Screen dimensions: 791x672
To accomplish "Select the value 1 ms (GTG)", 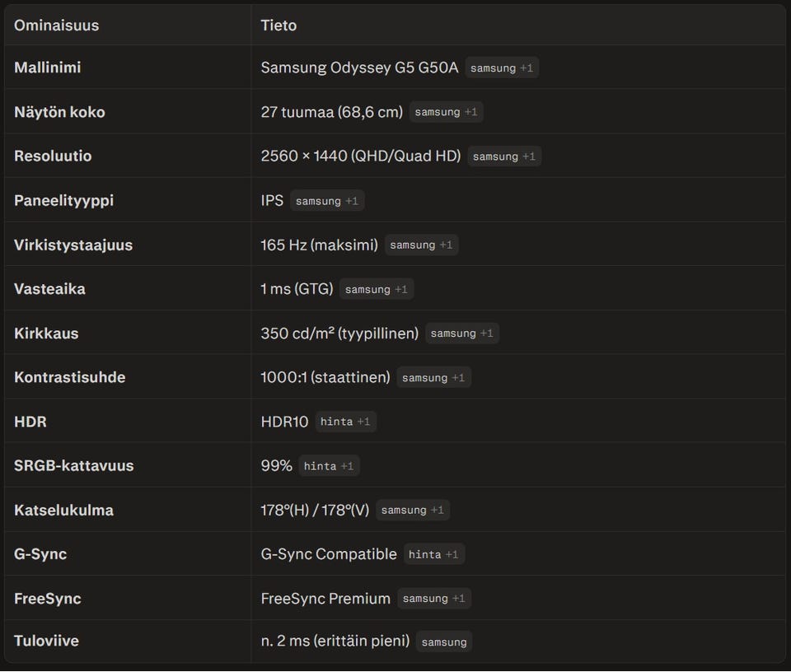I will [297, 289].
